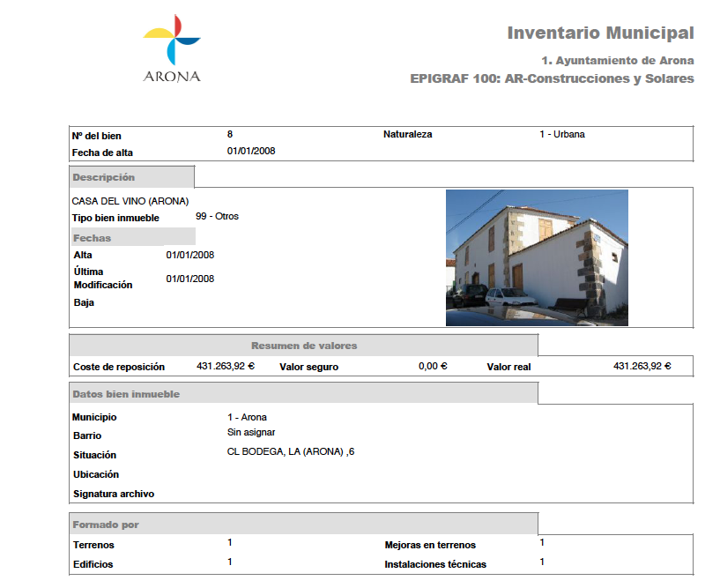
Task: Click the Valor seguro amount 0,00 €
Action: pyautogui.click(x=433, y=366)
